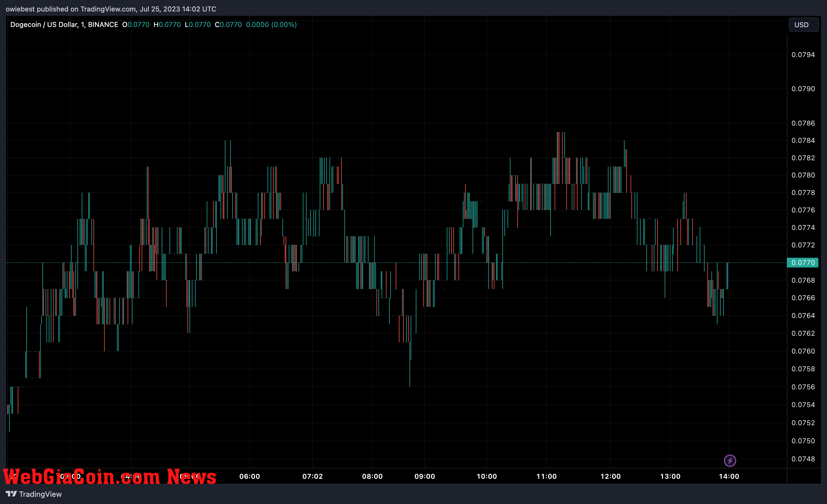Click the 0.0794 price axis label
The image size is (827, 504).
click(x=803, y=55)
